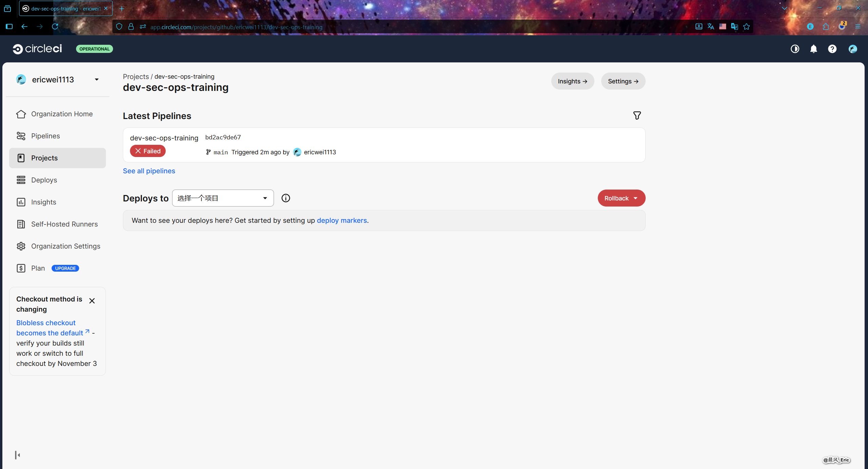Go to Pipelines in the sidebar
The image size is (868, 469).
coord(45,136)
